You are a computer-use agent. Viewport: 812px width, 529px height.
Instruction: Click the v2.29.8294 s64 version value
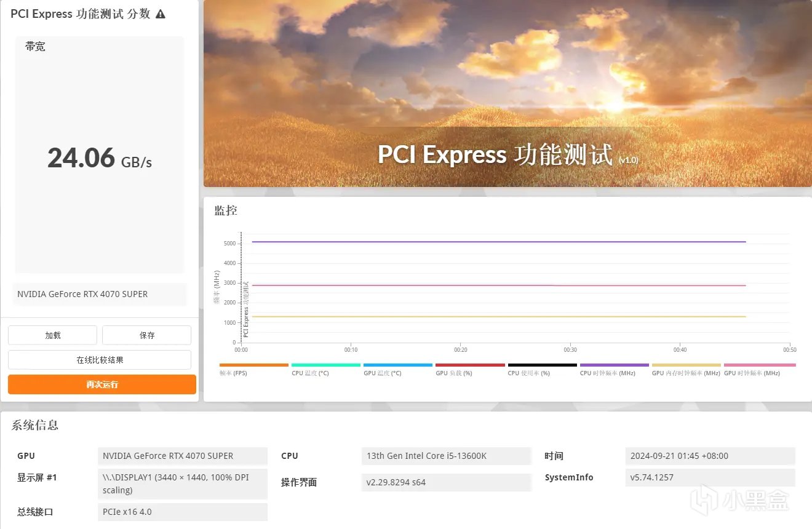[447, 482]
